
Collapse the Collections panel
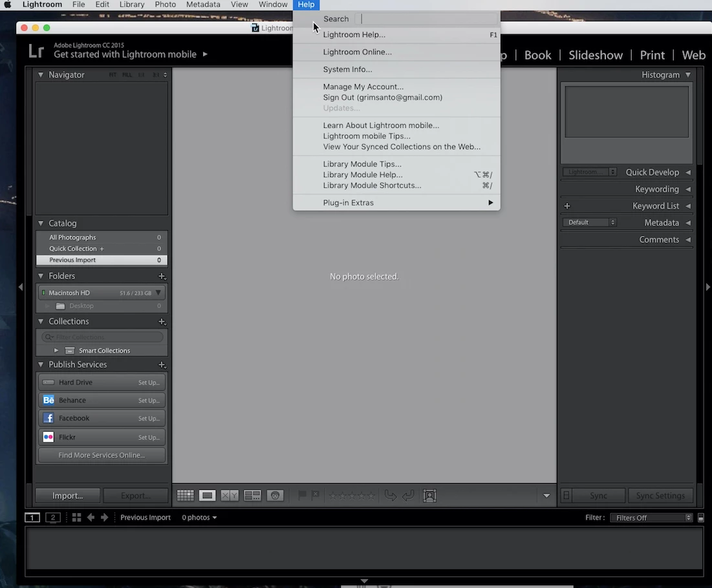point(41,321)
